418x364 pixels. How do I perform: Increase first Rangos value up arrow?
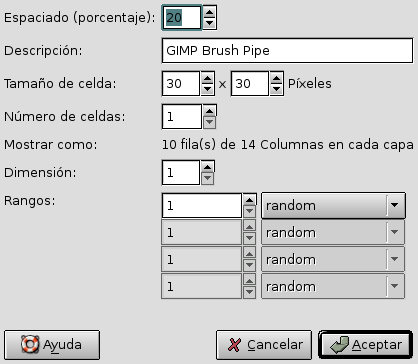pos(249,200)
